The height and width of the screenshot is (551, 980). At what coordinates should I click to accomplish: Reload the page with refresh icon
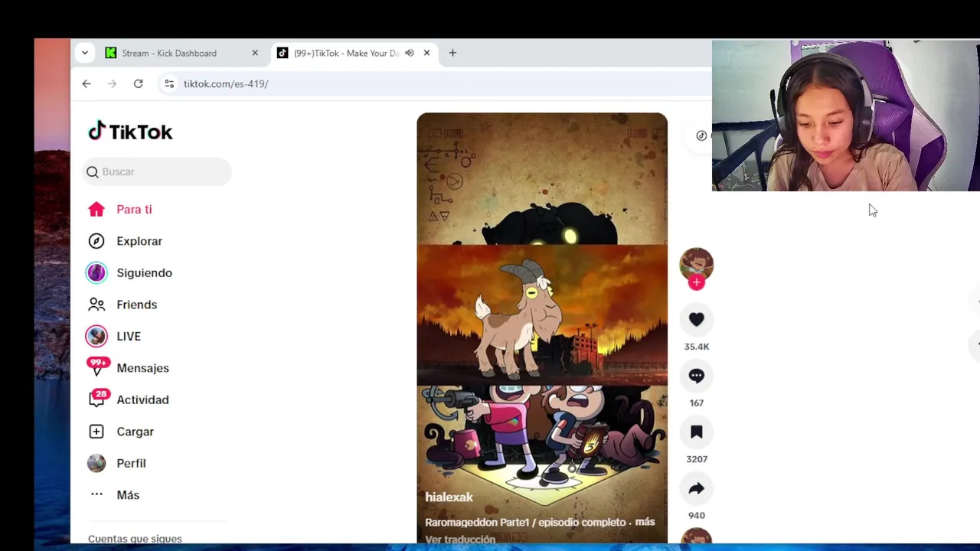coord(138,83)
